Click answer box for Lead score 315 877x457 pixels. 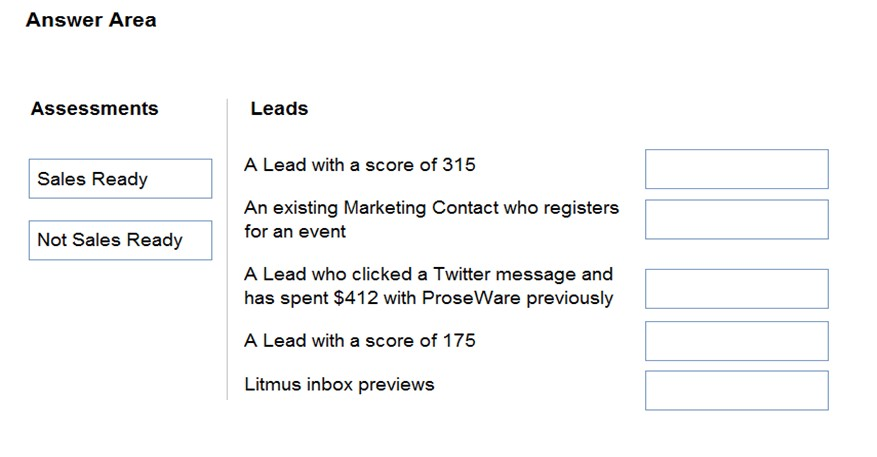[737, 169]
